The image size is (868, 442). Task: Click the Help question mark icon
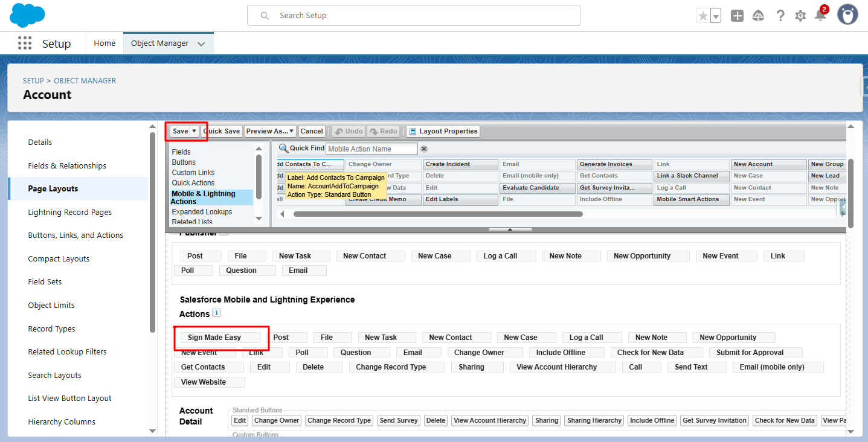[x=780, y=16]
